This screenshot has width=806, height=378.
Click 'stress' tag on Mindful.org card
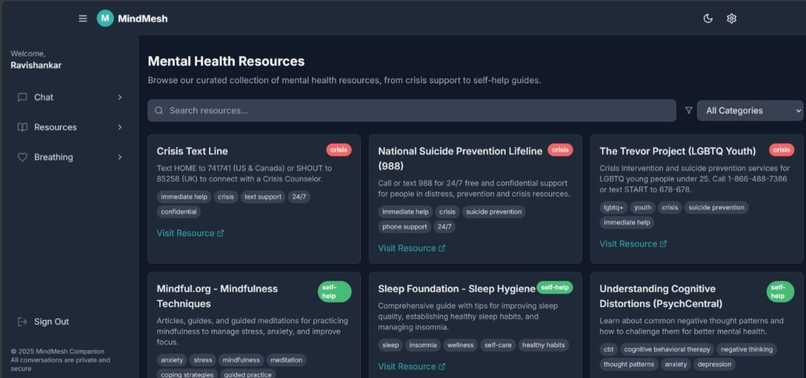[x=202, y=360]
